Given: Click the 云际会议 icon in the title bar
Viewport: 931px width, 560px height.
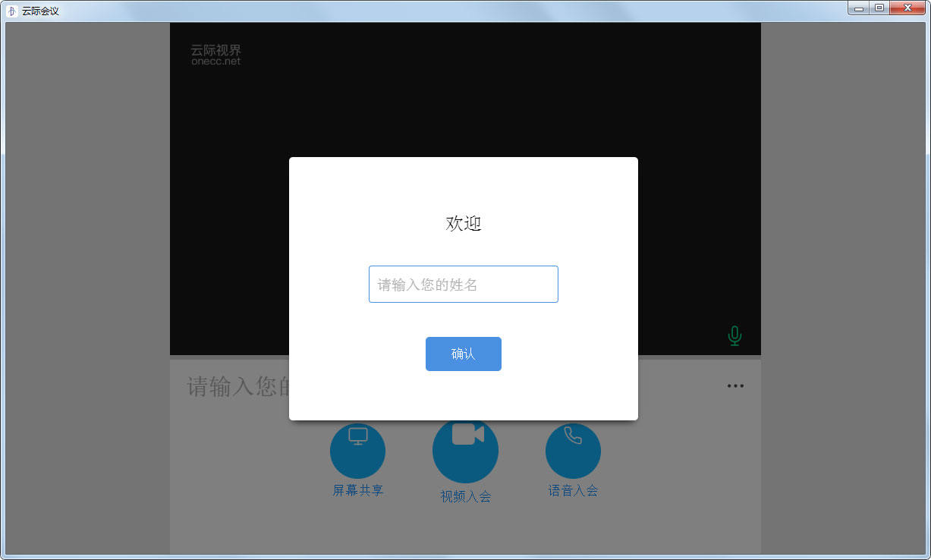Looking at the screenshot, I should pyautogui.click(x=11, y=10).
